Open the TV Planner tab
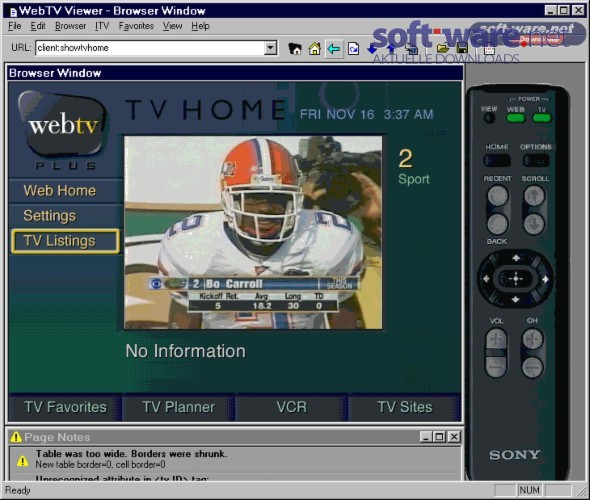 click(179, 407)
